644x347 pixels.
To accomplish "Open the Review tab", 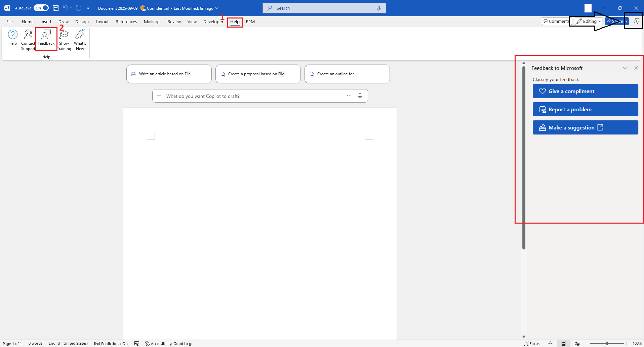I will [x=174, y=22].
